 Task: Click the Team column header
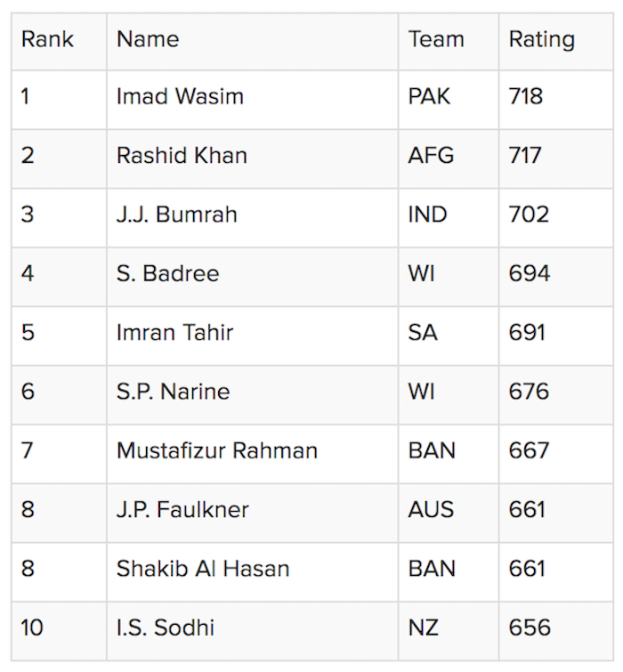[436, 40]
